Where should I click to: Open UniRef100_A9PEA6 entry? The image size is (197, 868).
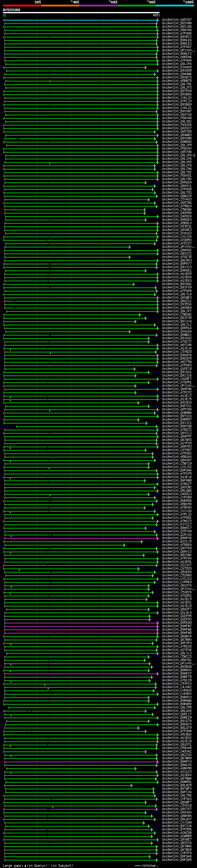tap(176, 57)
